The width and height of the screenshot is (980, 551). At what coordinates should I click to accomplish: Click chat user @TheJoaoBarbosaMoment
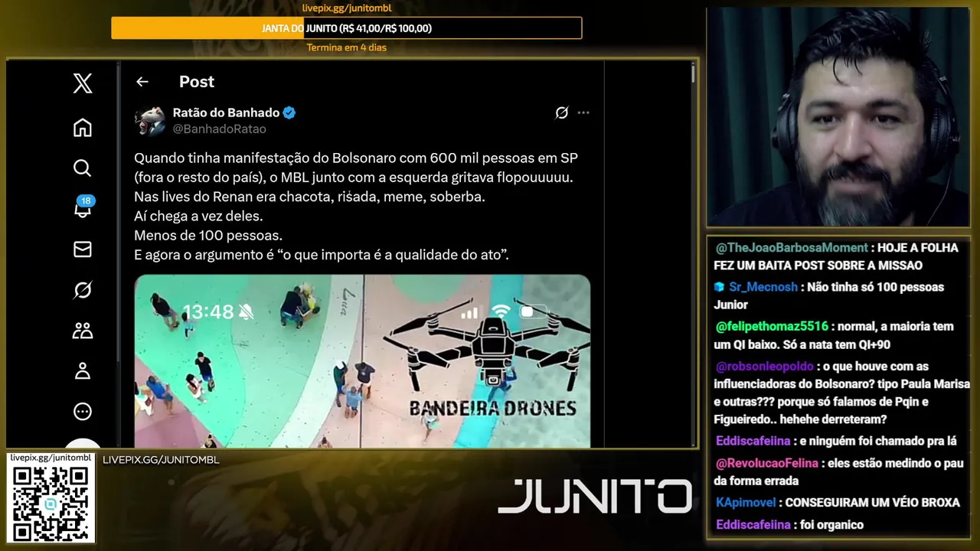[792, 248]
